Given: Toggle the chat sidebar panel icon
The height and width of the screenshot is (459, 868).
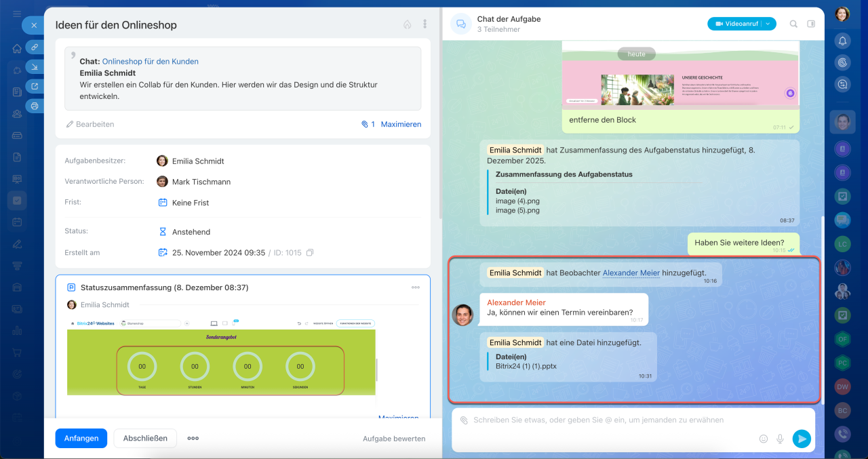Looking at the screenshot, I should [811, 24].
